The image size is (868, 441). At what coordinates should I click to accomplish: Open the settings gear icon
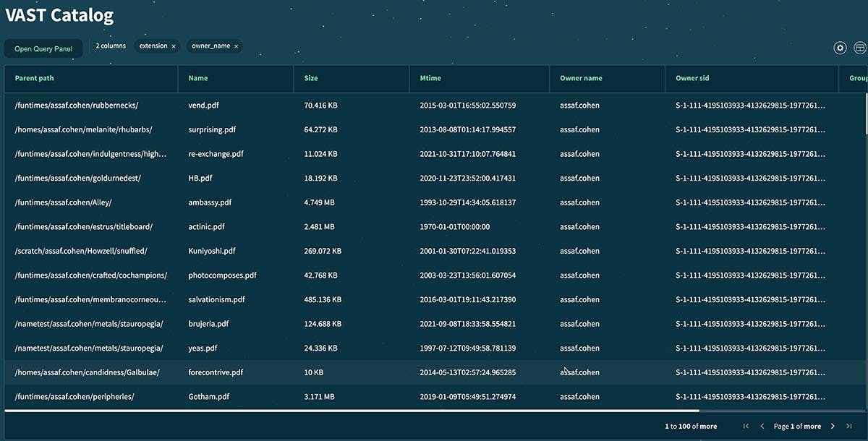(x=840, y=47)
